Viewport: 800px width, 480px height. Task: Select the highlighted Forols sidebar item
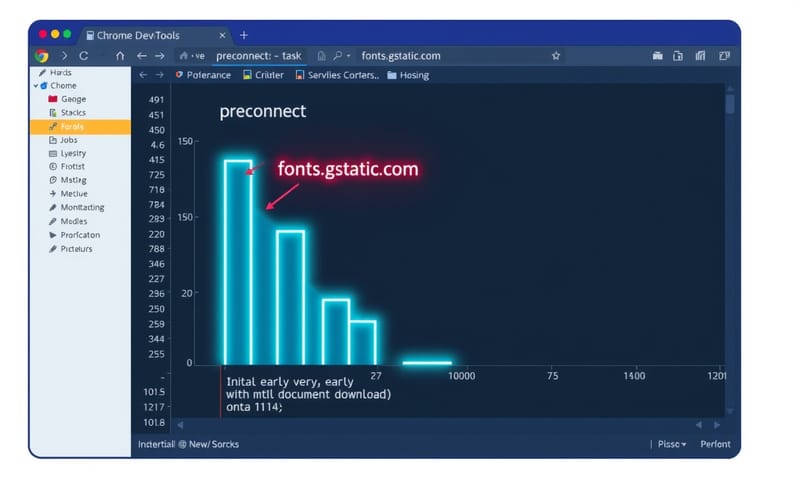click(x=81, y=127)
